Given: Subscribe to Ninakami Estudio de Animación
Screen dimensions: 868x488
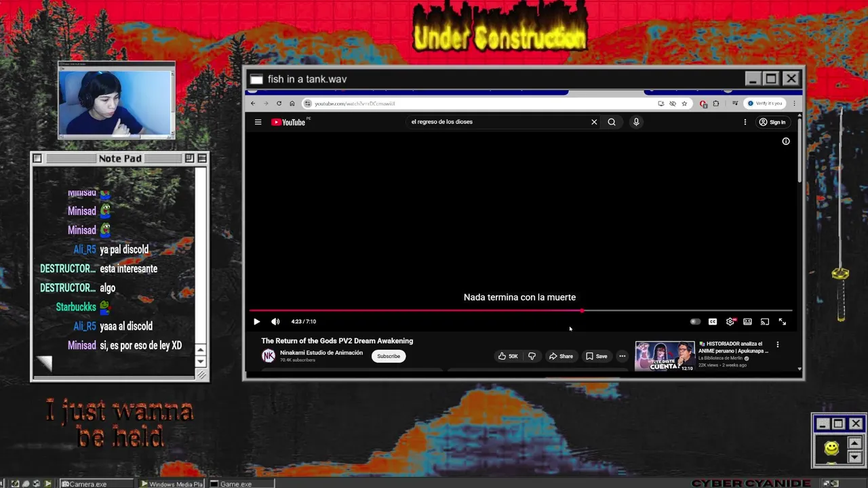Looking at the screenshot, I should 389,356.
